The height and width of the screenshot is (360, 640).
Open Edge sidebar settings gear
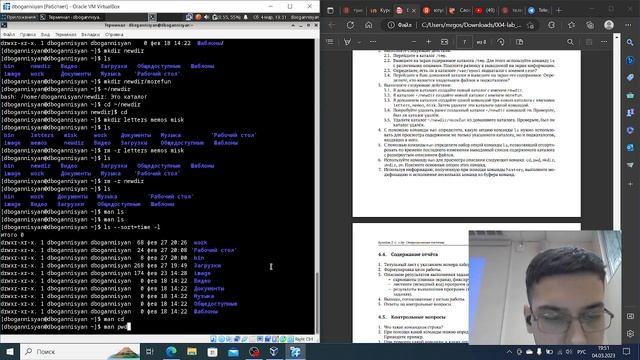tap(630, 333)
